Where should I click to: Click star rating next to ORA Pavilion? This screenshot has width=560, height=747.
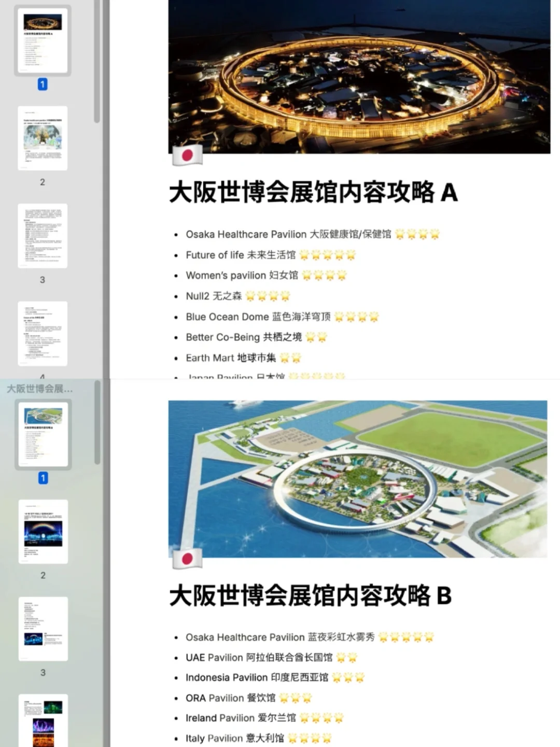tap(296, 698)
